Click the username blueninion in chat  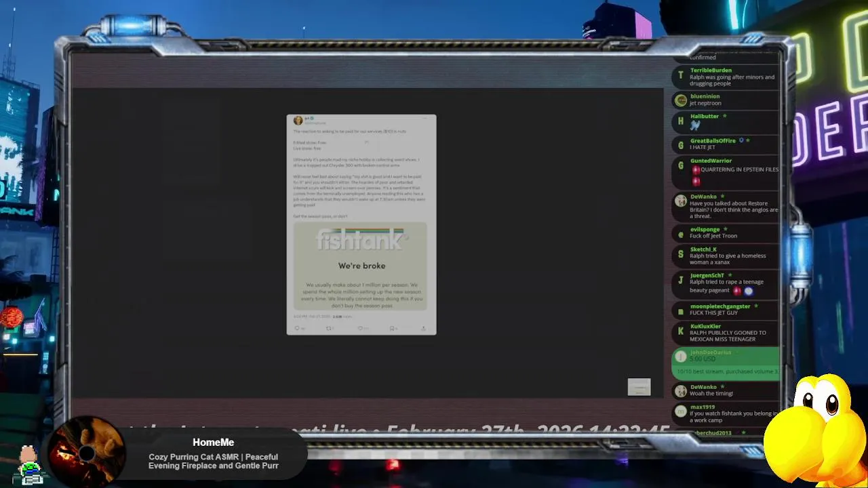(705, 96)
